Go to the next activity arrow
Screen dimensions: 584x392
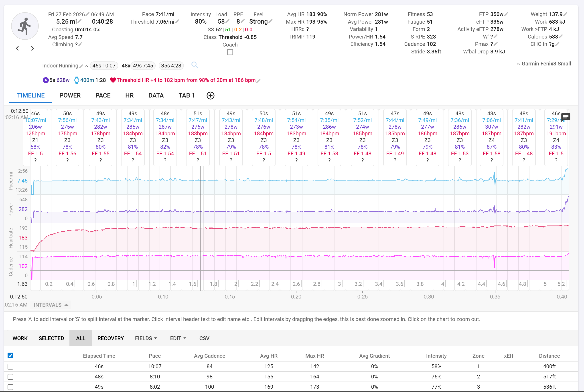(x=32, y=48)
